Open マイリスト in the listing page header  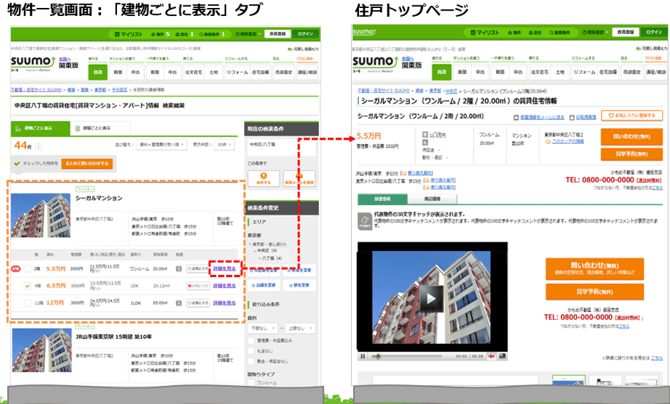pos(129,34)
